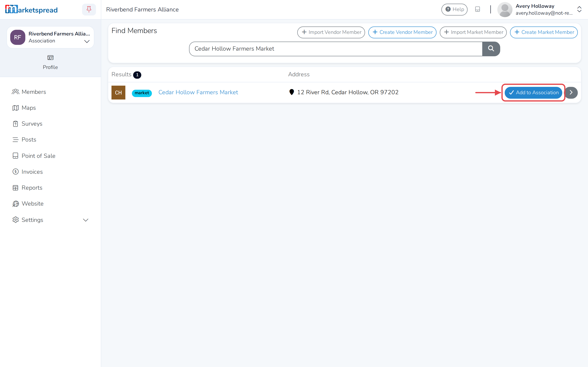
Task: Open the Riverbend Farmers Alliance organization switcher
Action: pyautogui.click(x=50, y=37)
